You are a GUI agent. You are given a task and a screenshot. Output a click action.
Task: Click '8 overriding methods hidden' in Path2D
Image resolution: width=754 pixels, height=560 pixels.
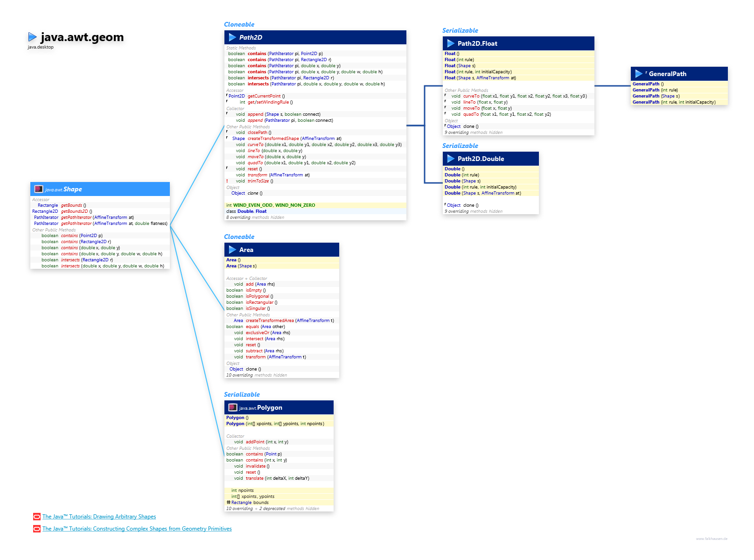[255, 217]
